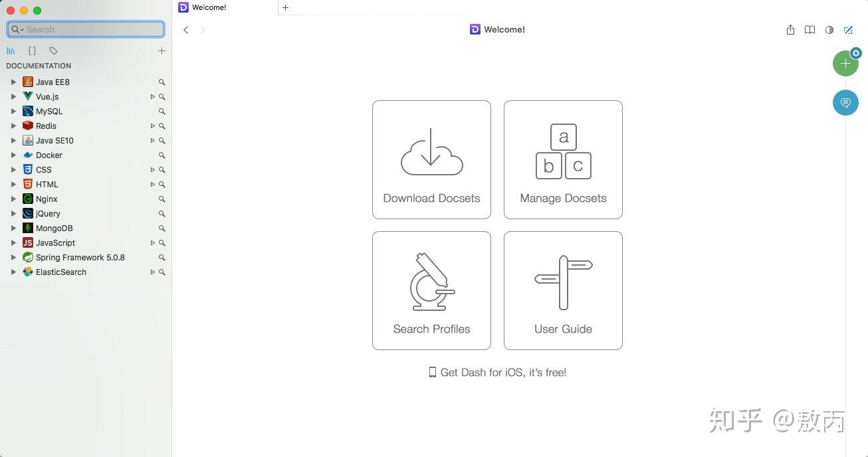
Task: Expand the Nginx docset
Action: pyautogui.click(x=13, y=199)
